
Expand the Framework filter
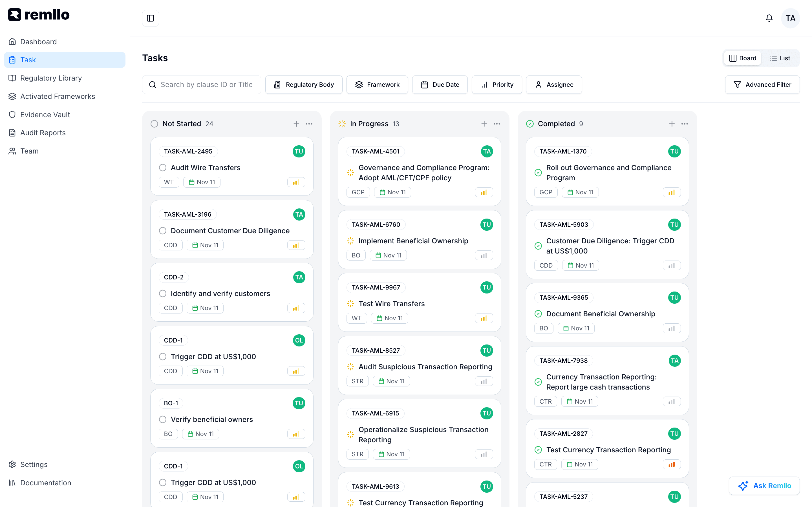(377, 84)
